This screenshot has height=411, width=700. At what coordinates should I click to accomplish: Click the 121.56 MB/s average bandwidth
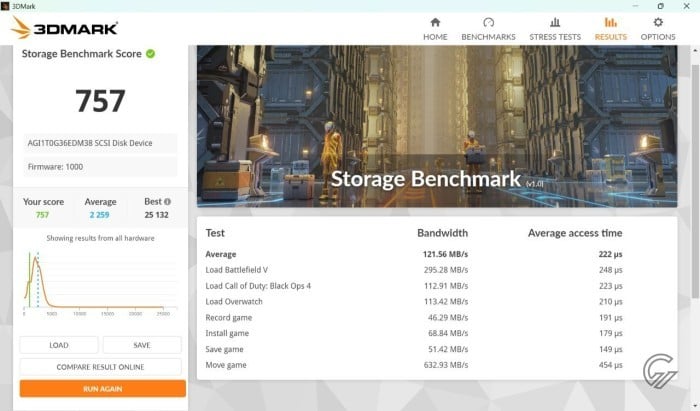446,254
